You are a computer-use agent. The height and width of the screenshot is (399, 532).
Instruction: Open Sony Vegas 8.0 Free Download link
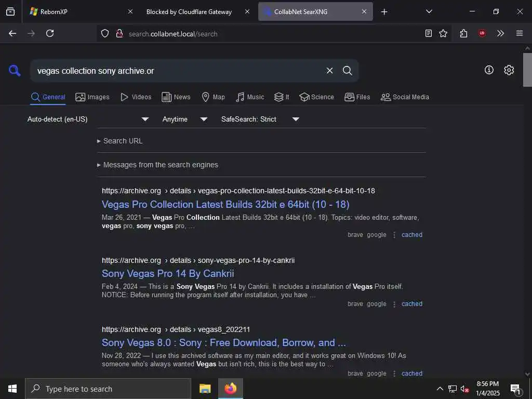(x=224, y=343)
